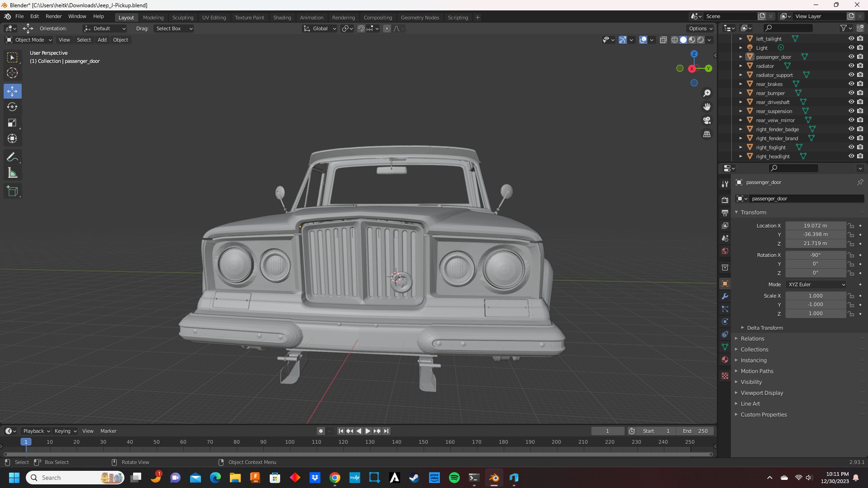Toggle rear_bumper visibility eye icon
Viewport: 868px width, 488px height.
tap(851, 93)
